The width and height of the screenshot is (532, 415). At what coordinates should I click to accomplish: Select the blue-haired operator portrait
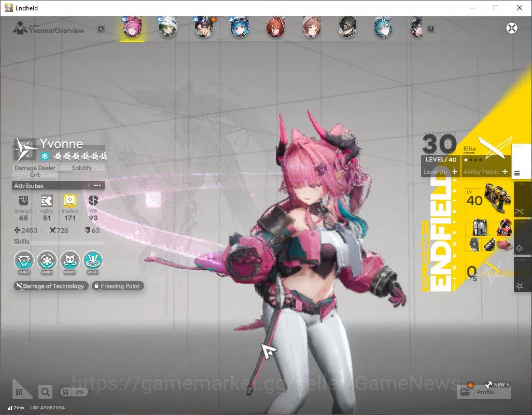240,27
